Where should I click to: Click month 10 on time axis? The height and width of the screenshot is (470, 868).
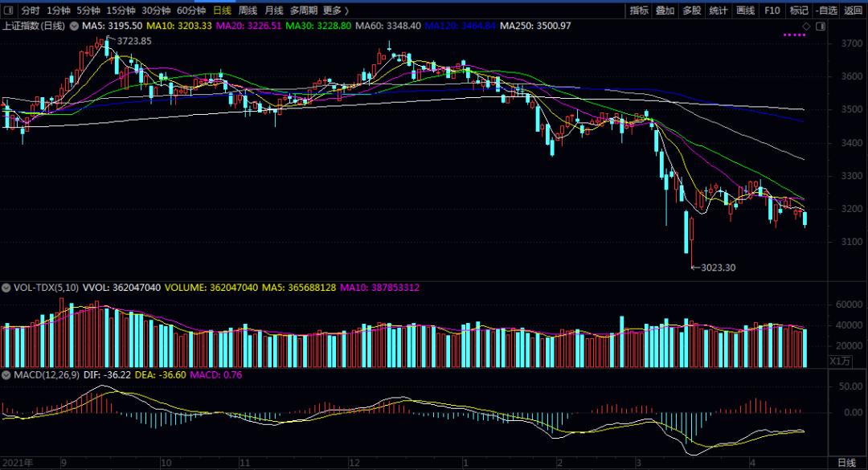click(166, 463)
